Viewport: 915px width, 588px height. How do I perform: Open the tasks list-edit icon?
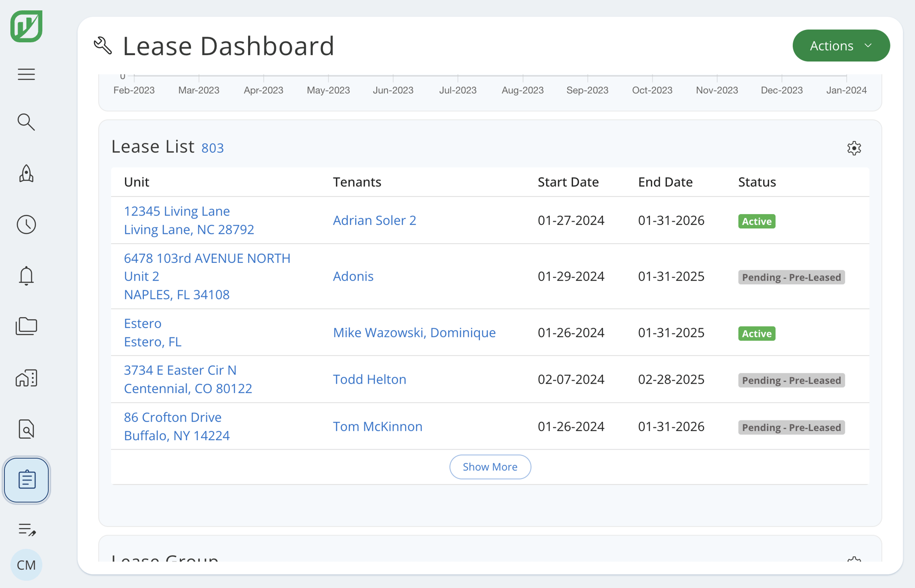(26, 530)
